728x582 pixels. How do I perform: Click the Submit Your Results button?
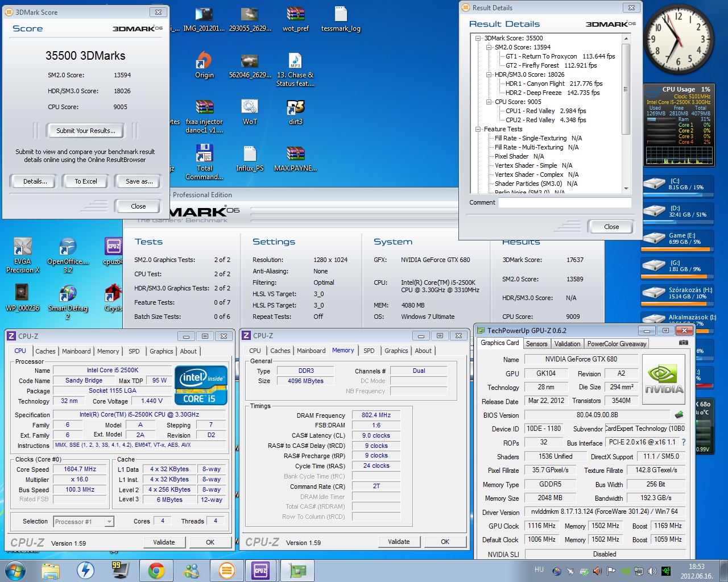[85, 131]
